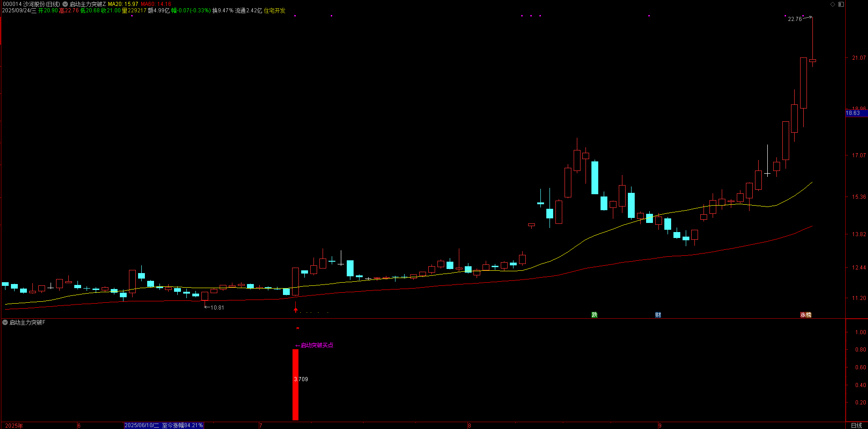868x429 pixels.
Task: Select the red 3.709 signal bar
Action: point(295,384)
